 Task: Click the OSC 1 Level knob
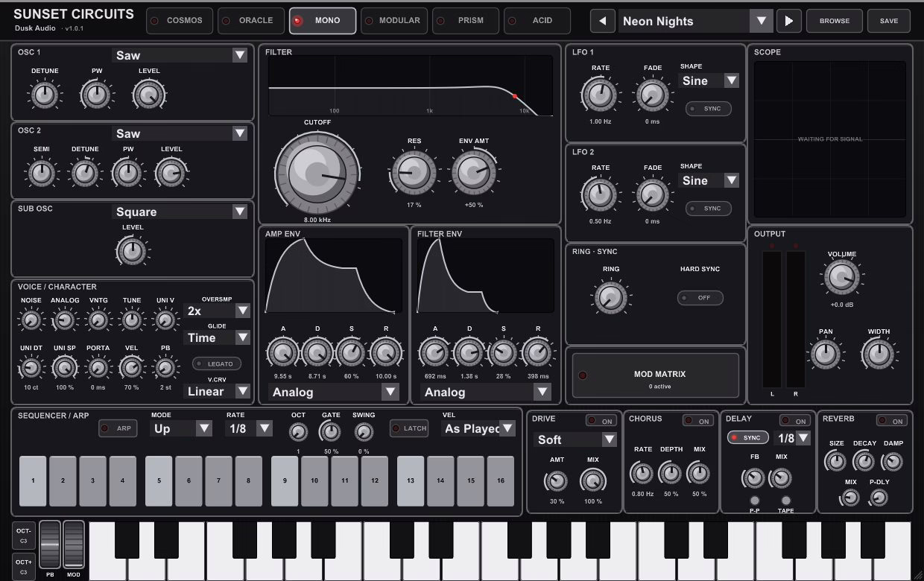coord(149,95)
